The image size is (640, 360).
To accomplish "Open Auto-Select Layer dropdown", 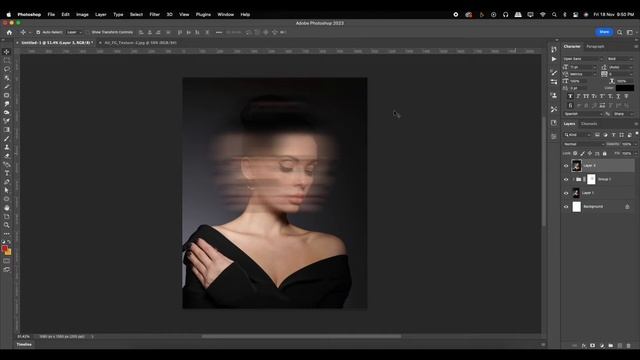I will coord(74,32).
